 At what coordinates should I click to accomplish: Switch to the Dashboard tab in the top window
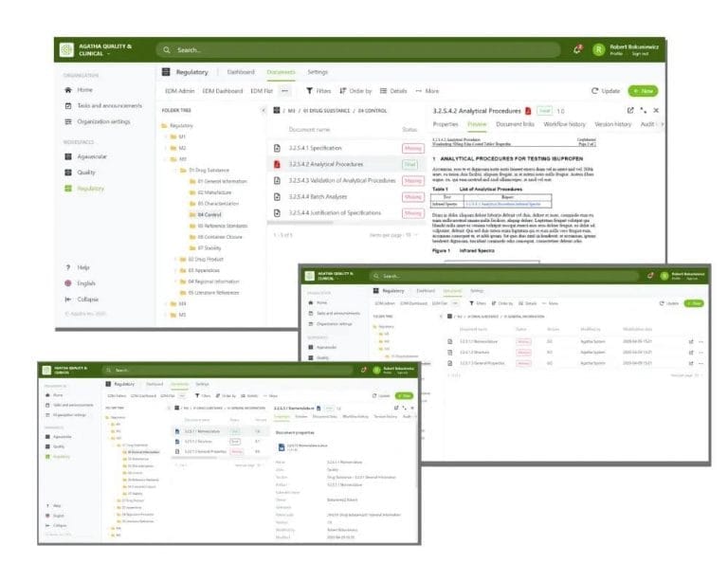(241, 72)
